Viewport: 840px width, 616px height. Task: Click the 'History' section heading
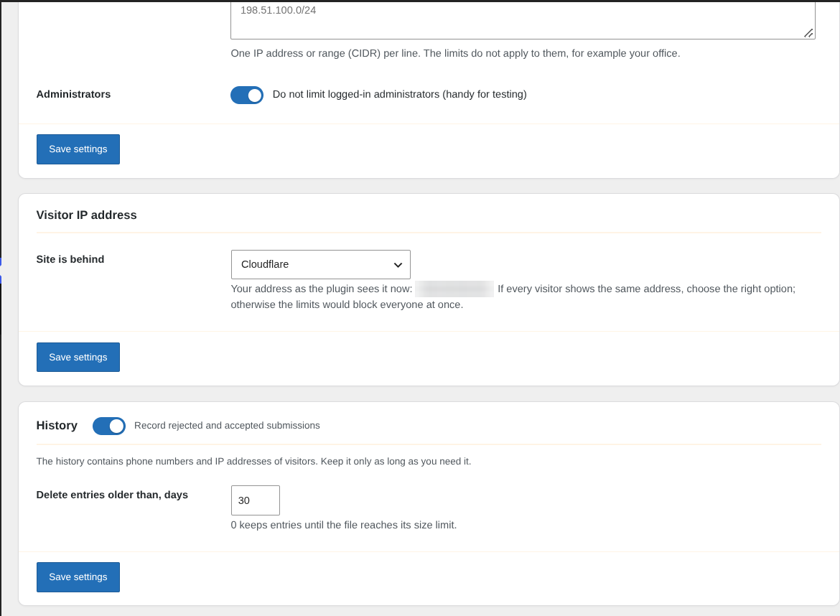pyautogui.click(x=57, y=425)
